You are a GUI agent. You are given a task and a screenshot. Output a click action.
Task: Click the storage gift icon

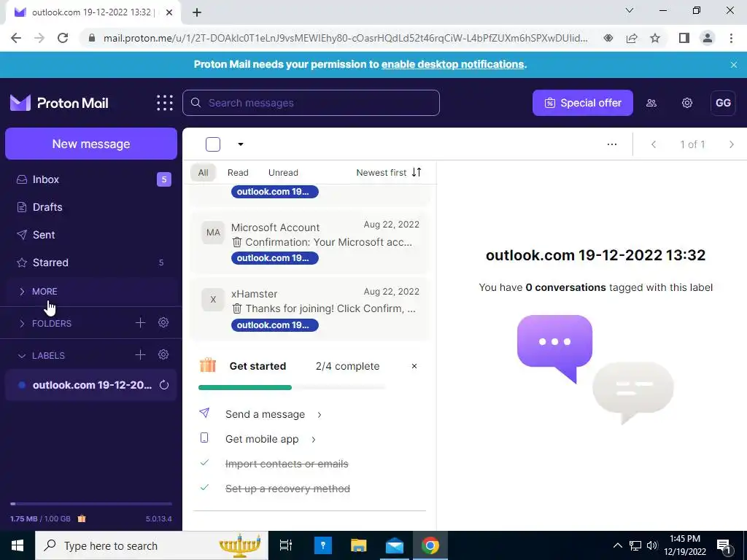click(82, 518)
